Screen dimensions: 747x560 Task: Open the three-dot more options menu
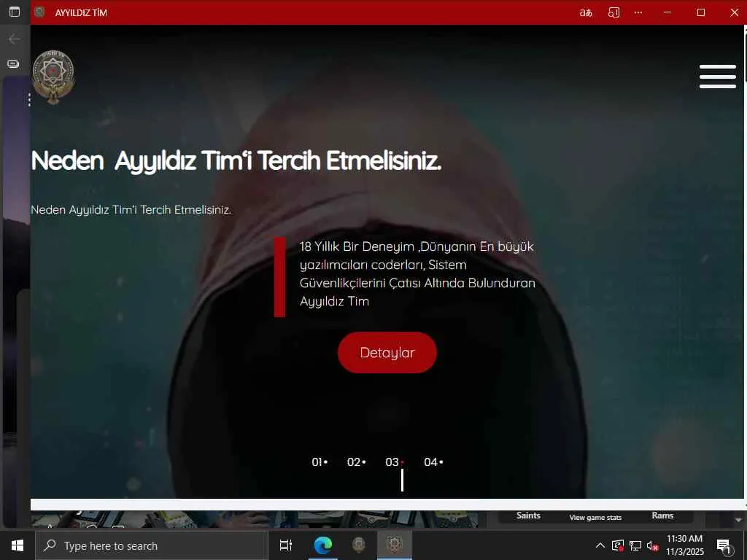click(638, 13)
